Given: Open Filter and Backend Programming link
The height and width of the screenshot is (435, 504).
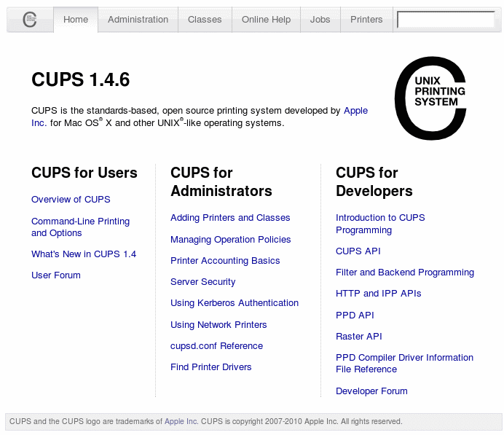Looking at the screenshot, I should point(404,273).
